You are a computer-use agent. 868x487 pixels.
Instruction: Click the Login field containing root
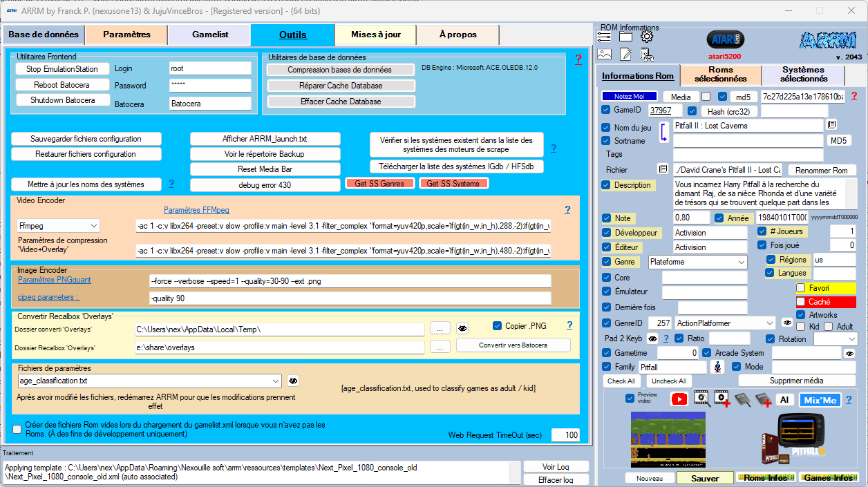click(210, 68)
